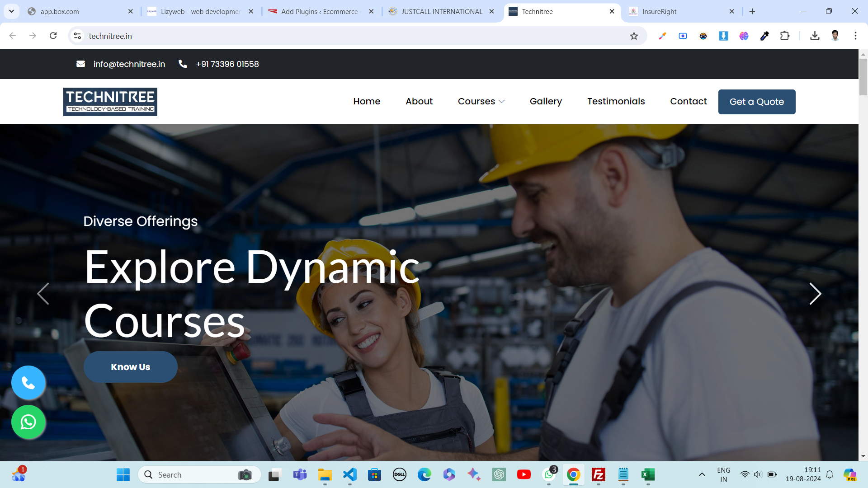Open the Chrome three-dot menu
The image size is (868, 488).
tap(855, 36)
